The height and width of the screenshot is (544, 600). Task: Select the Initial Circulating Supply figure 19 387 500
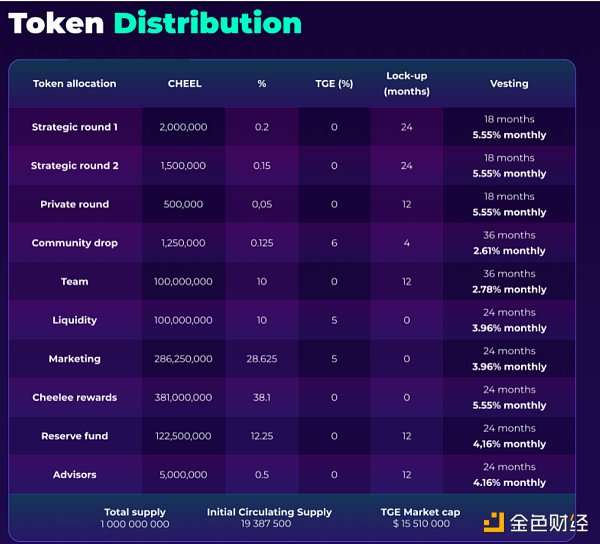(269, 525)
